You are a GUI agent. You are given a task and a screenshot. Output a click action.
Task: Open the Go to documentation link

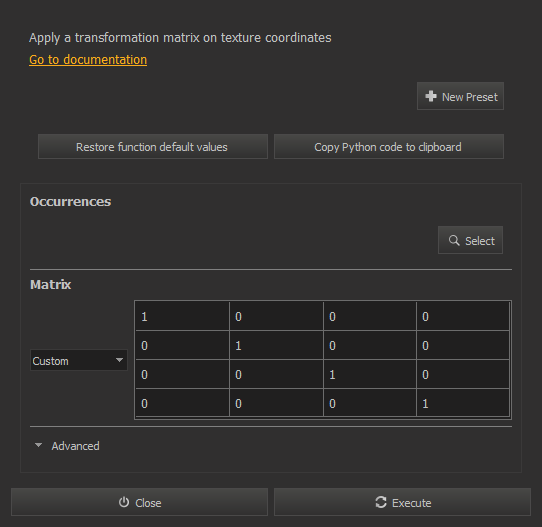coord(88,59)
